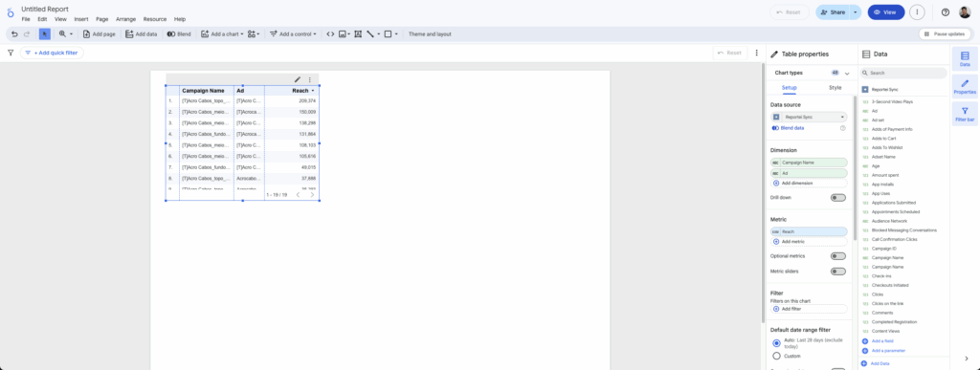Click Add filter under Filters on this chart

click(x=810, y=309)
